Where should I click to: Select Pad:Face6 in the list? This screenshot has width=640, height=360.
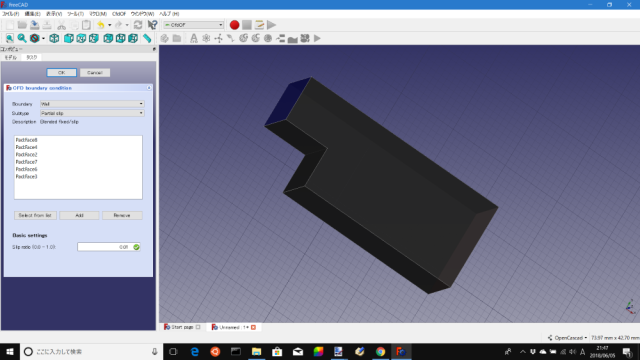(x=27, y=169)
